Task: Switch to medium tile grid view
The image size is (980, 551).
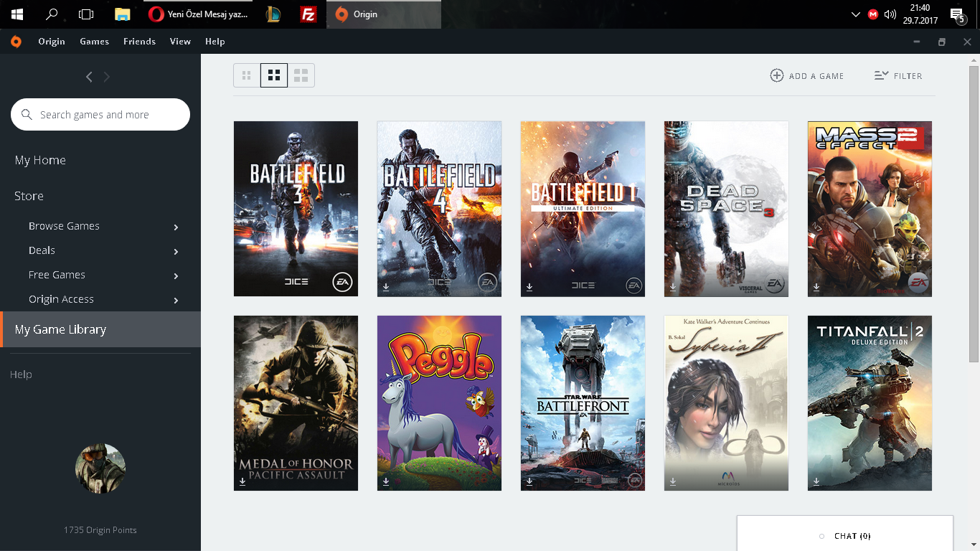Action: click(274, 75)
